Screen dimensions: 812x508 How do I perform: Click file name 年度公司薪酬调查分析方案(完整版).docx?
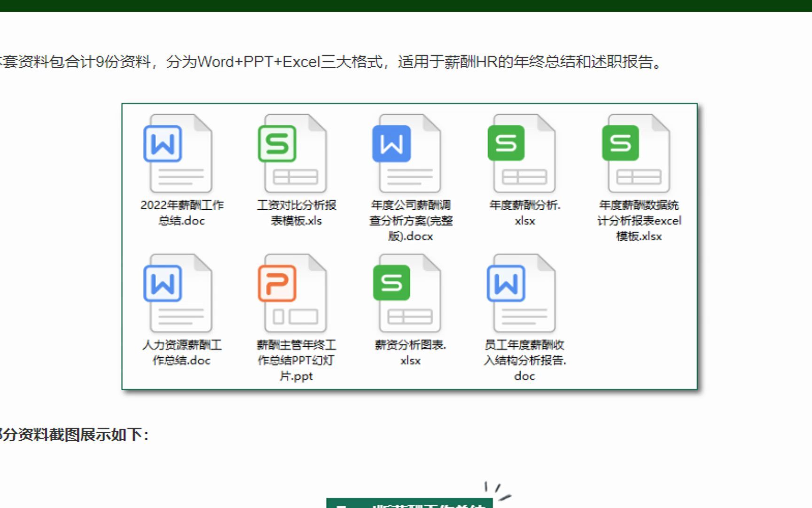point(411,221)
